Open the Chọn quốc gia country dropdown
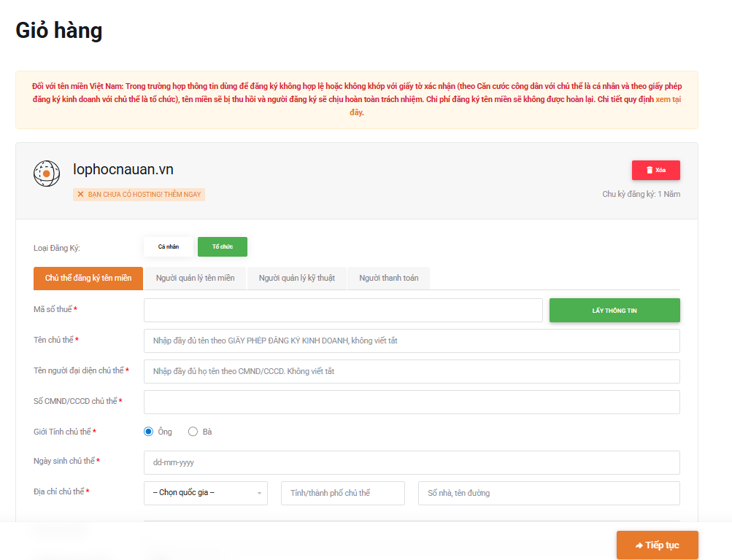Viewport: 732px width, 560px height. point(206,493)
